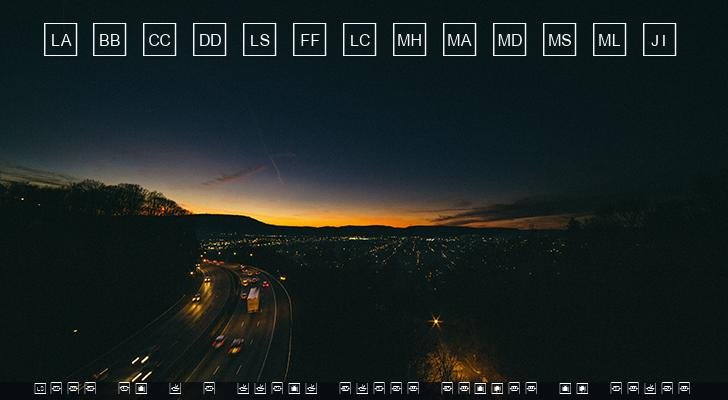The height and width of the screenshot is (400, 728).
Task: Select the JI box at far right
Action: click(660, 40)
